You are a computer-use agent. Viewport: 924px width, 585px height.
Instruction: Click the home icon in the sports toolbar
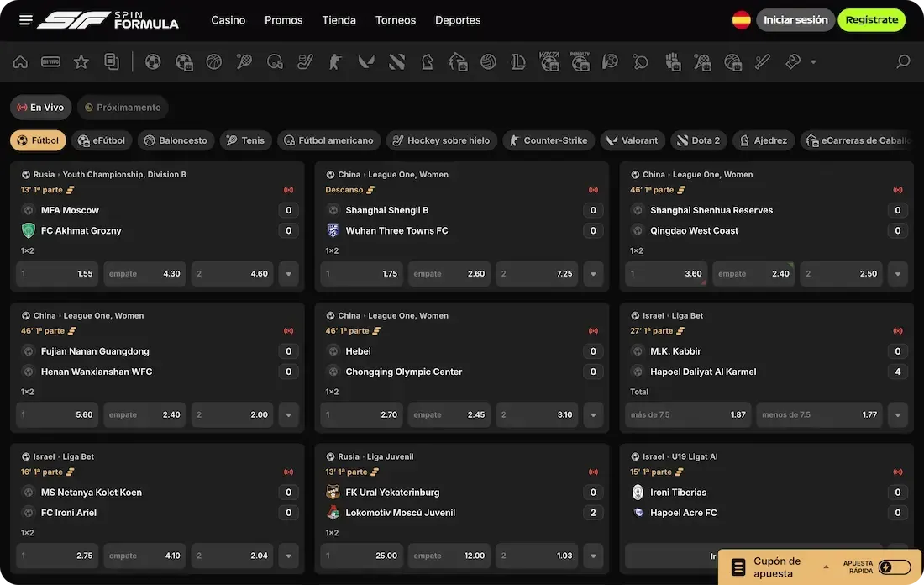20,61
